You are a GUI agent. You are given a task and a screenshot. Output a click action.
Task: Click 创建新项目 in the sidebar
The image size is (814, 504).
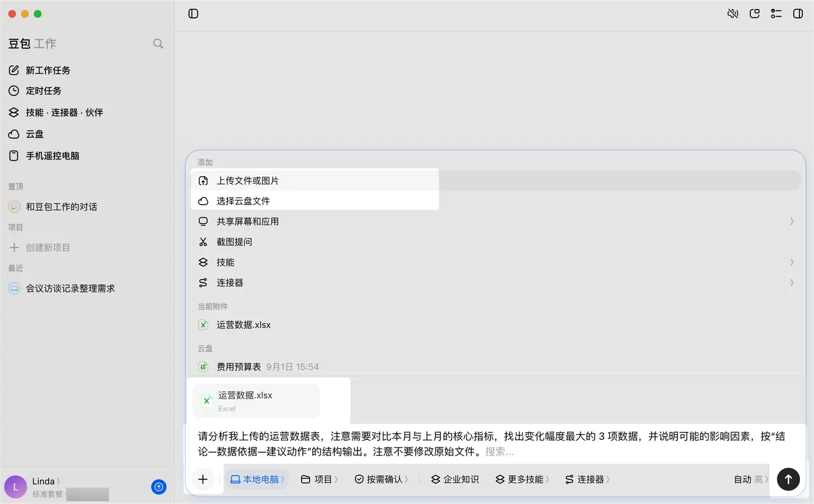(87, 247)
